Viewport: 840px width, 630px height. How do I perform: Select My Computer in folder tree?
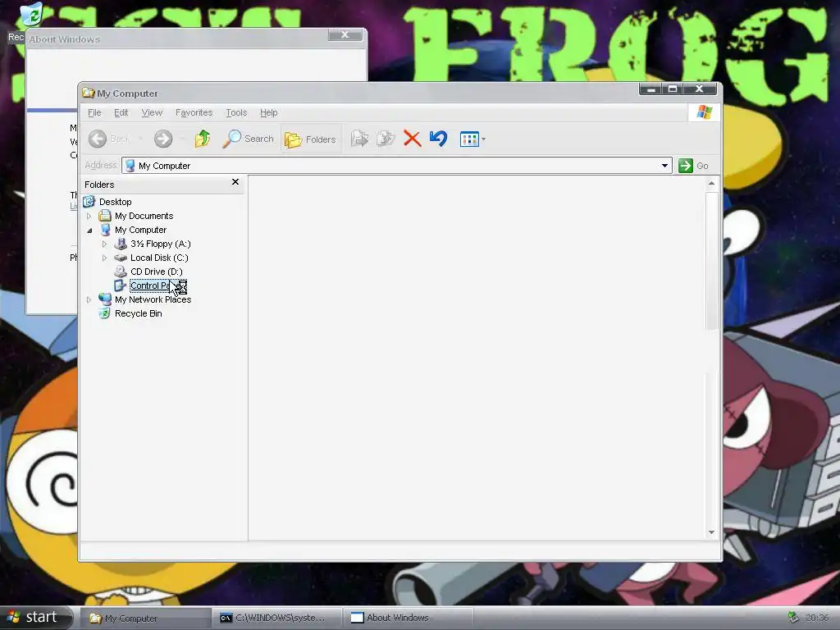(140, 230)
